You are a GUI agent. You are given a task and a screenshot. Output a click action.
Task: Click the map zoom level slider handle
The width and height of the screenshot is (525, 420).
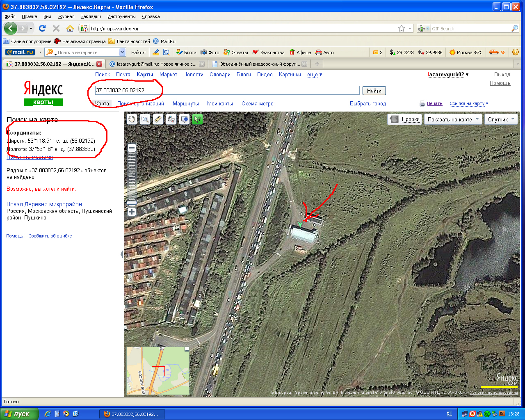pos(132,203)
